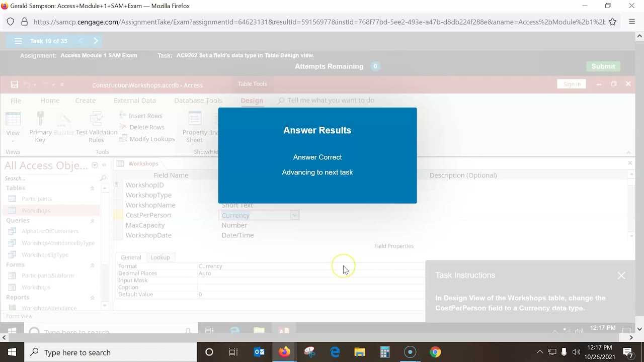Viewport: 644px width, 362px height.
Task: Click Test Validation Rules icon
Action: click(x=97, y=127)
